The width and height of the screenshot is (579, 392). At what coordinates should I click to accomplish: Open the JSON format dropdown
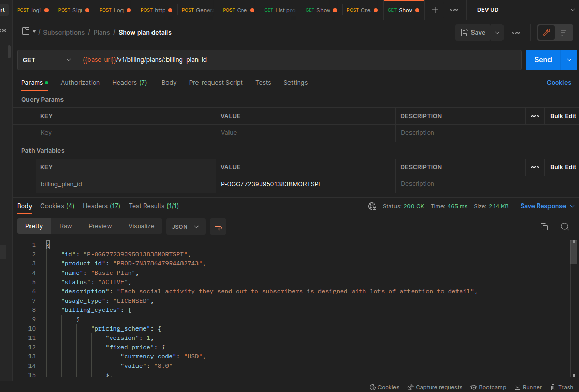(x=186, y=227)
